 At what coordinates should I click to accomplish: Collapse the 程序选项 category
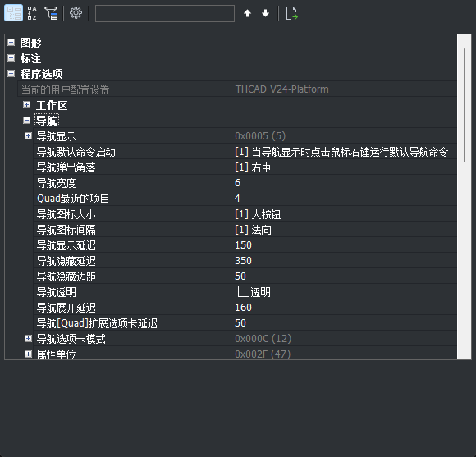coord(11,74)
